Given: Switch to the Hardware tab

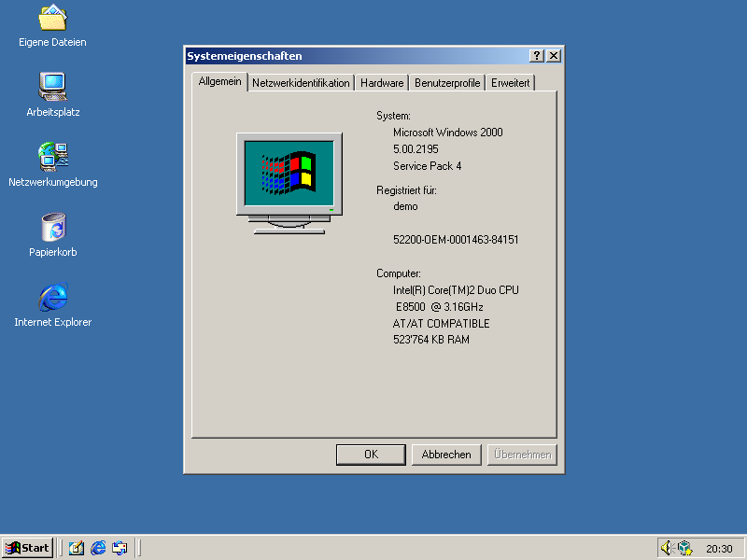Looking at the screenshot, I should pos(382,83).
